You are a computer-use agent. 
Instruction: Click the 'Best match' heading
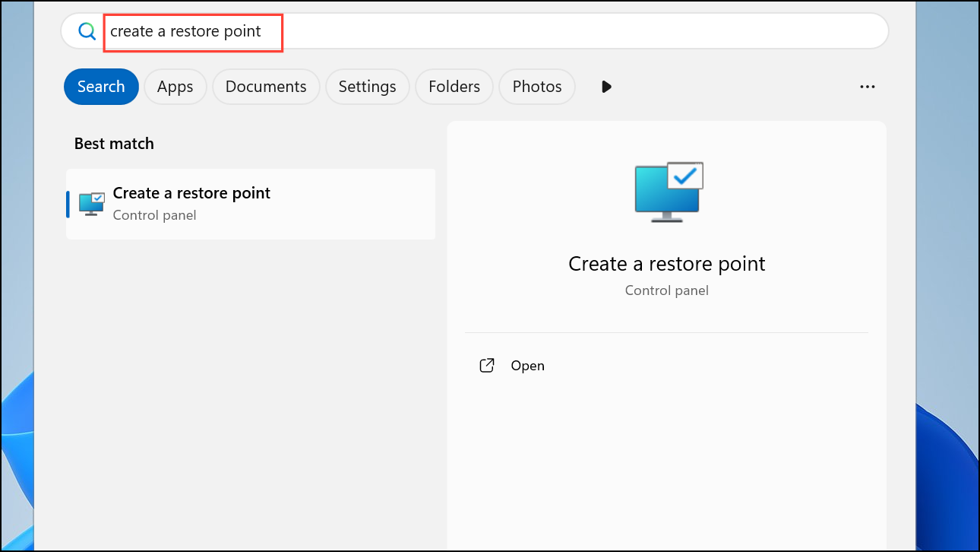click(114, 144)
